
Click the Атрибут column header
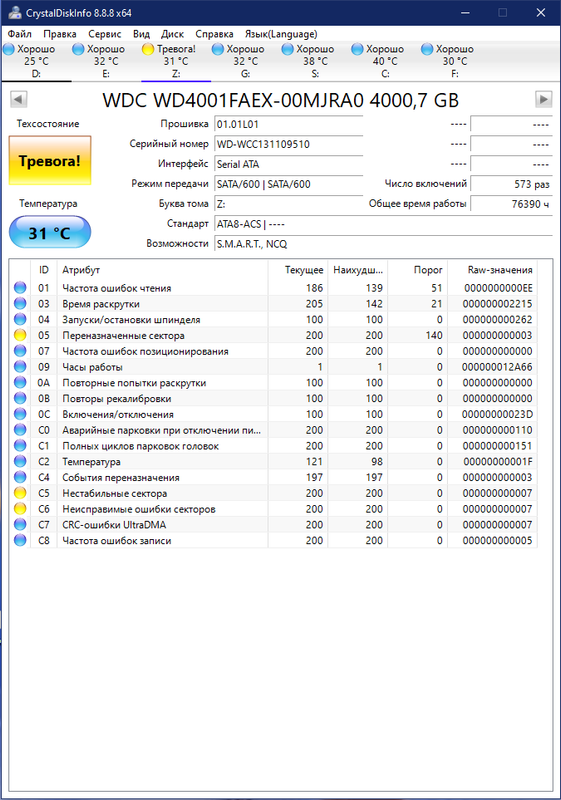162,270
